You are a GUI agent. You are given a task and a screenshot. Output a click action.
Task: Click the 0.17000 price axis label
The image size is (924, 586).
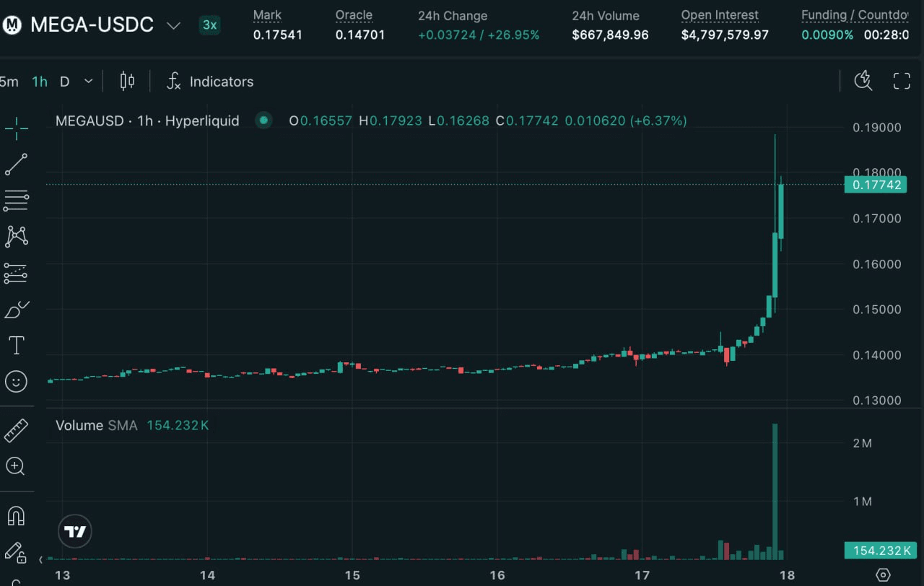[x=877, y=219]
